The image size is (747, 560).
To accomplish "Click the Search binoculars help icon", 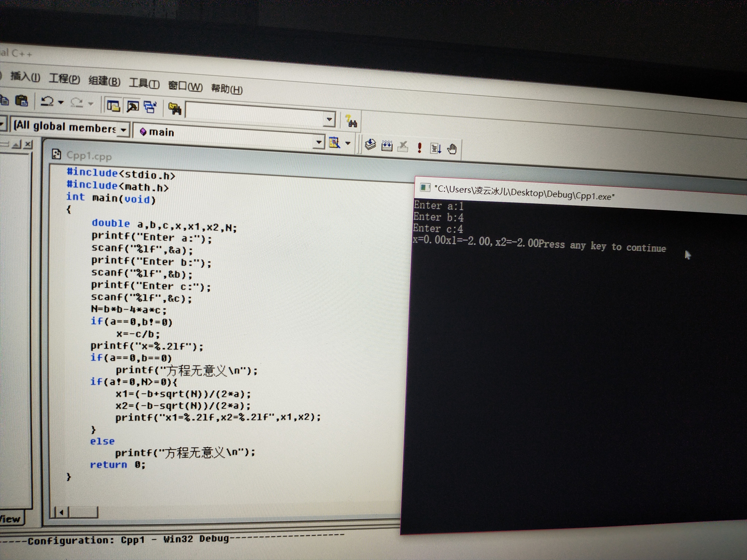I will tap(352, 121).
